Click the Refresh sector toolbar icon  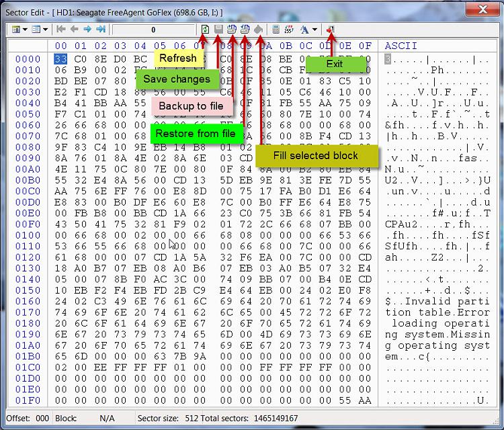(205, 30)
